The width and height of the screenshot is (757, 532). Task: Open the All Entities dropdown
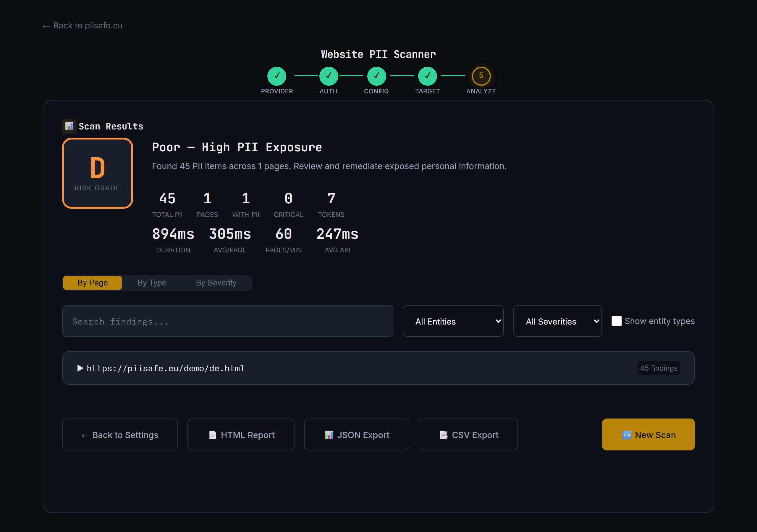[x=453, y=321]
